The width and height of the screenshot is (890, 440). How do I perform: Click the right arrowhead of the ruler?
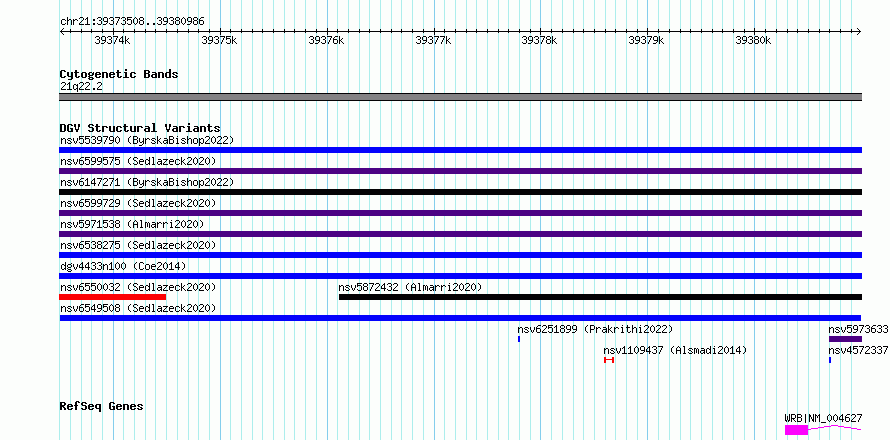859,31
